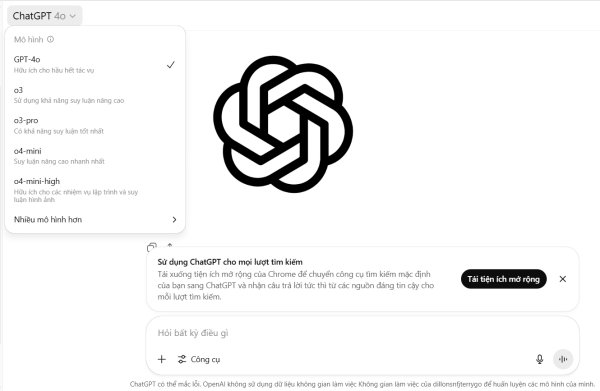Click the info icon beside Mô hình
The height and width of the screenshot is (391, 600).
[x=51, y=39]
